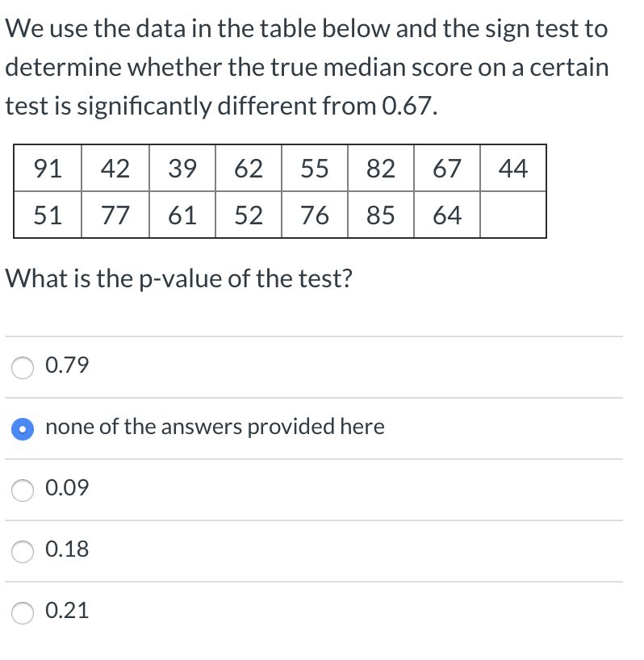Image resolution: width=644 pixels, height=660 pixels.
Task: Select the 0.09 answer option
Action: click(22, 490)
